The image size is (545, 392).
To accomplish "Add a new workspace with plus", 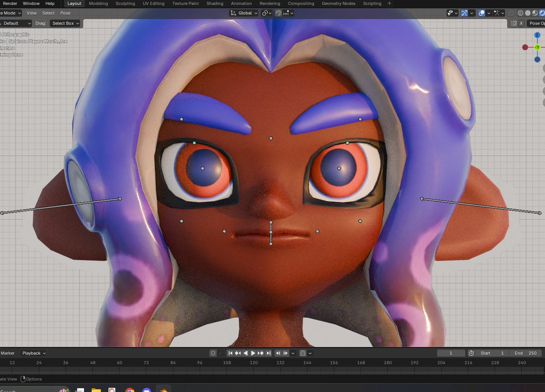I will [x=389, y=3].
